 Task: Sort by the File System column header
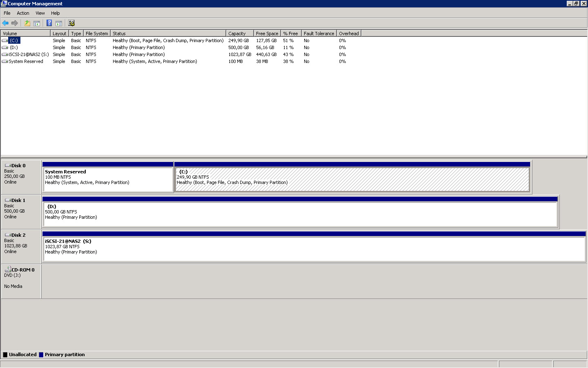tap(97, 34)
